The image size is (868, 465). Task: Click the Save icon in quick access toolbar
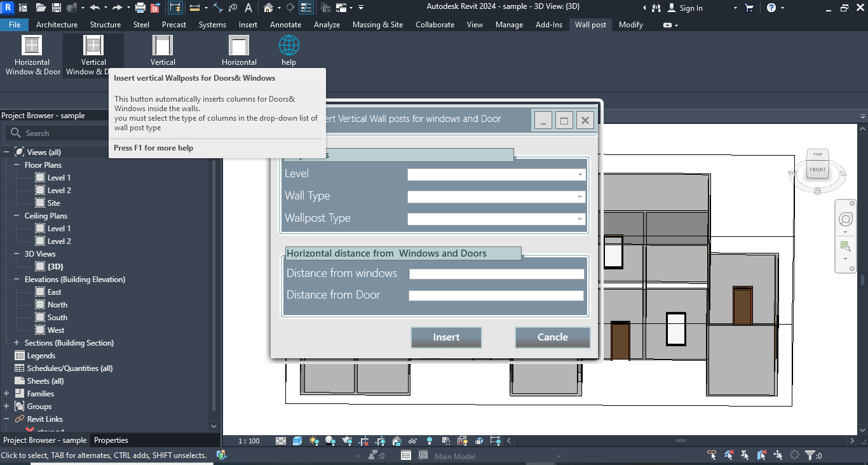pyautogui.click(x=57, y=8)
